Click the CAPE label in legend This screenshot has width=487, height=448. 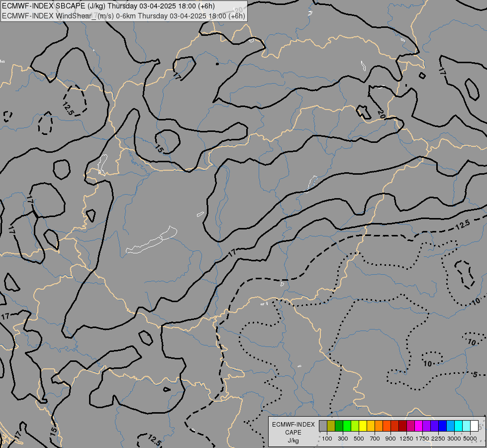point(293,433)
